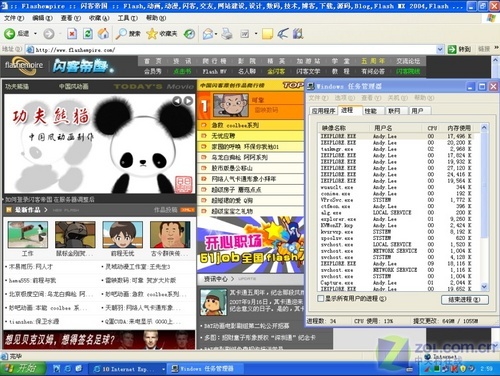Show next movie with right arrow
The width and height of the screenshot is (500, 376).
[x=188, y=101]
